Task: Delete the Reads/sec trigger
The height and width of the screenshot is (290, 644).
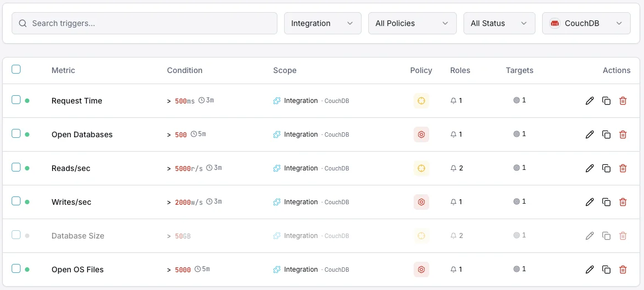Action: (622, 168)
